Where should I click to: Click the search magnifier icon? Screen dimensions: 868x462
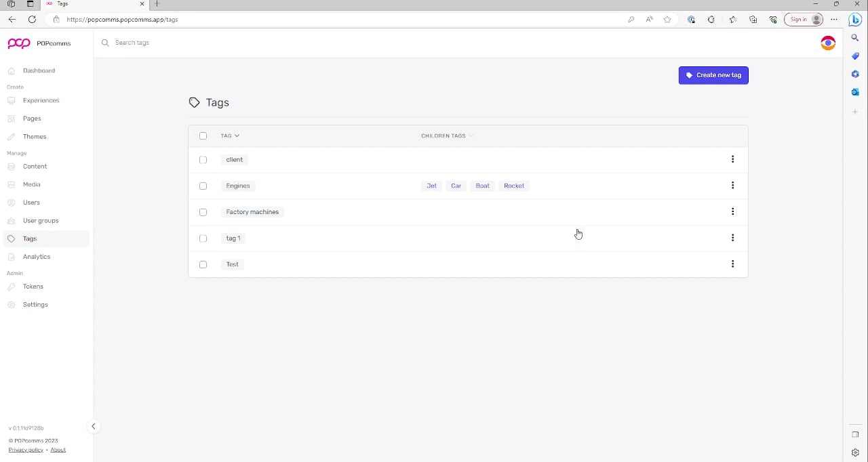105,43
